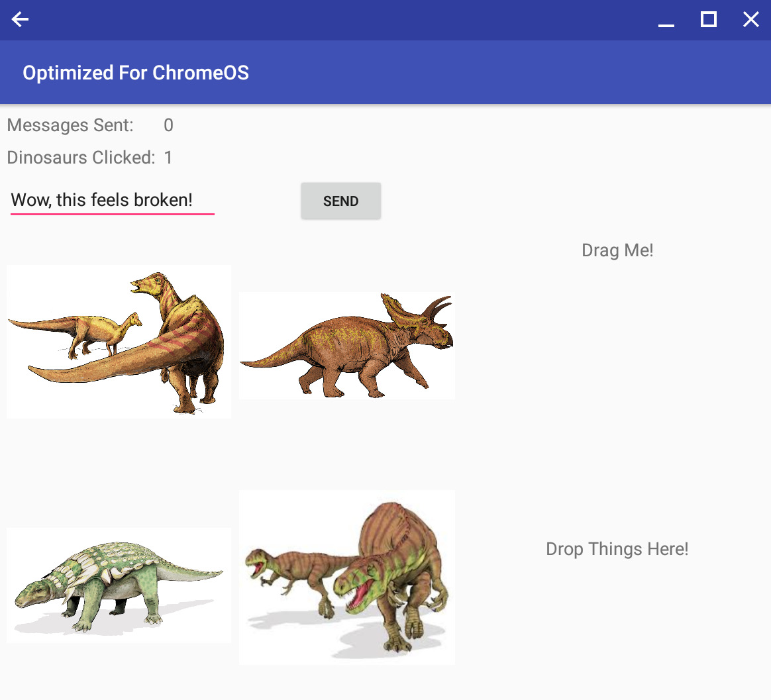Click the Messages Sent count value 0

click(168, 125)
